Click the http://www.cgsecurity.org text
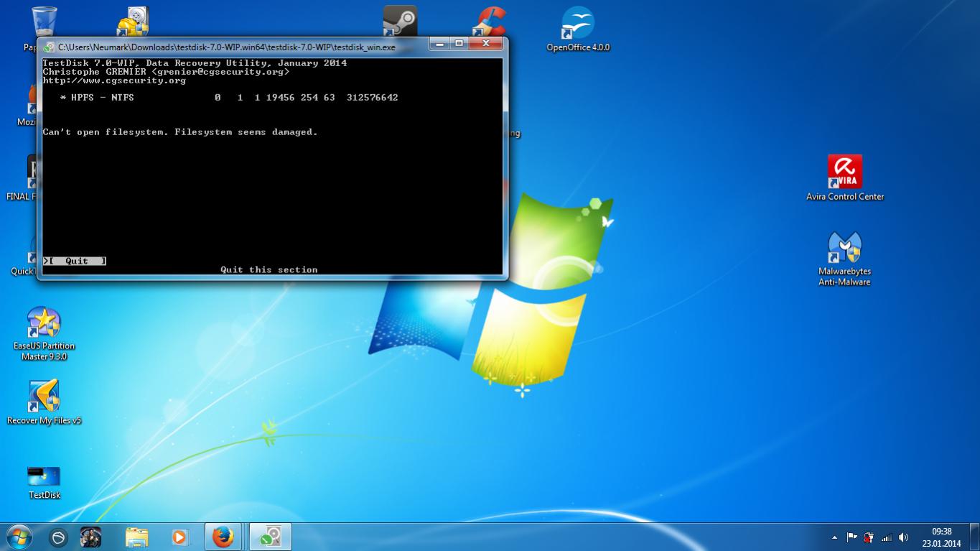This screenshot has width=980, height=551. click(114, 80)
